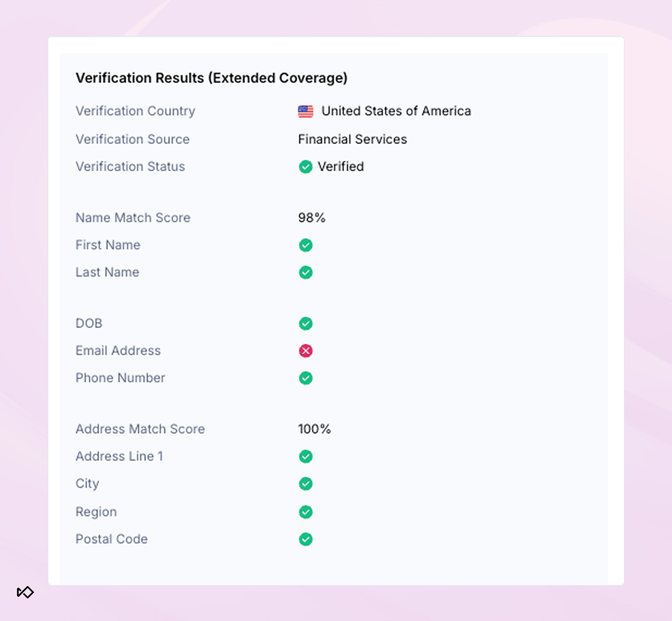
Task: Click the Financial Services source value
Action: coord(352,139)
